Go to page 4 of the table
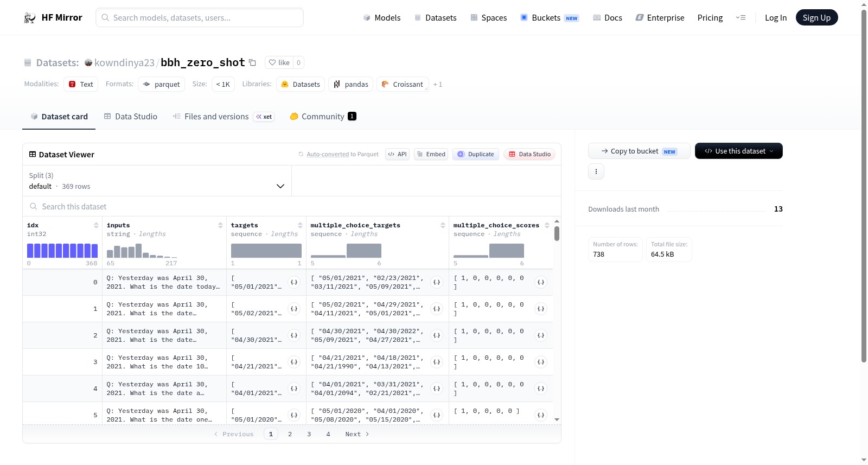The width and height of the screenshot is (868, 465). 328,434
